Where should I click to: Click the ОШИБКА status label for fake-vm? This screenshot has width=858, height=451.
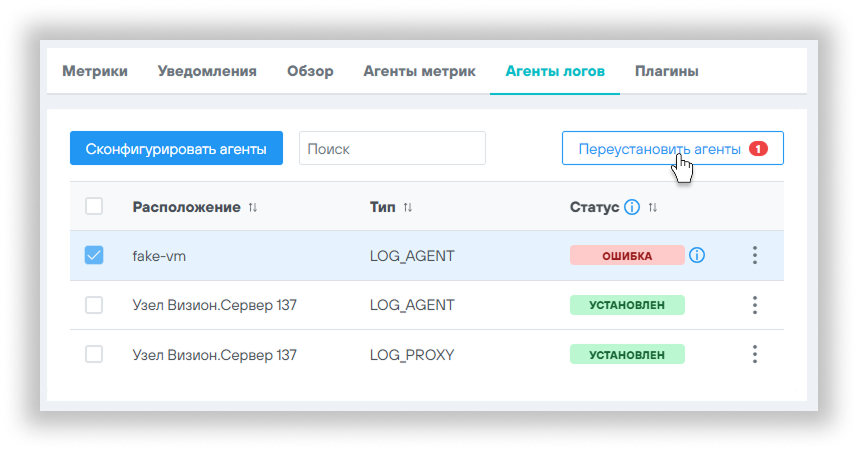point(626,256)
